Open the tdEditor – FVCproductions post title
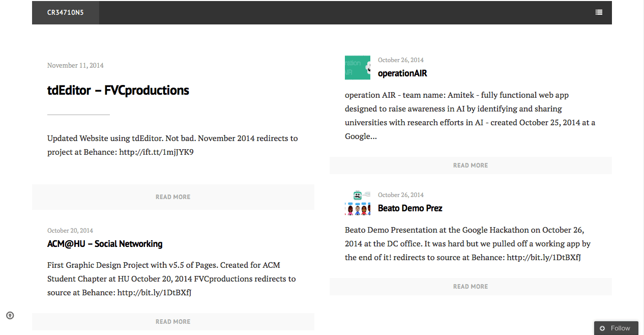Viewport: 644px width, 335px height. tap(118, 91)
